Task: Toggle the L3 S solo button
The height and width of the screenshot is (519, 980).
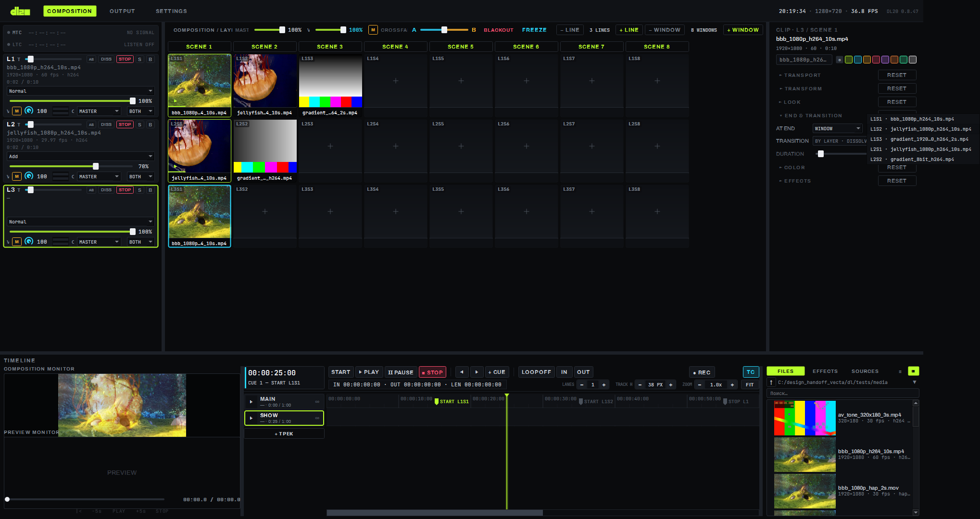Action: click(x=139, y=190)
